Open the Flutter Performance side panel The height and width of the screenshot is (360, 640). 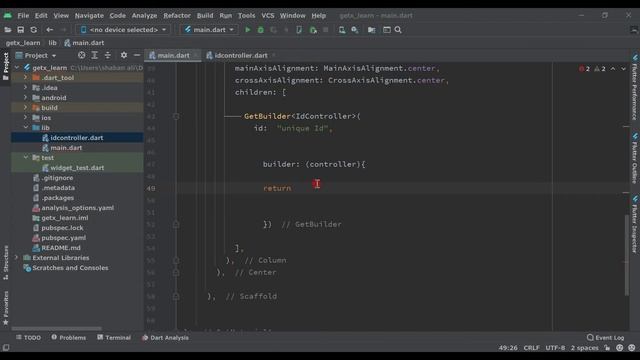pyautogui.click(x=635, y=87)
